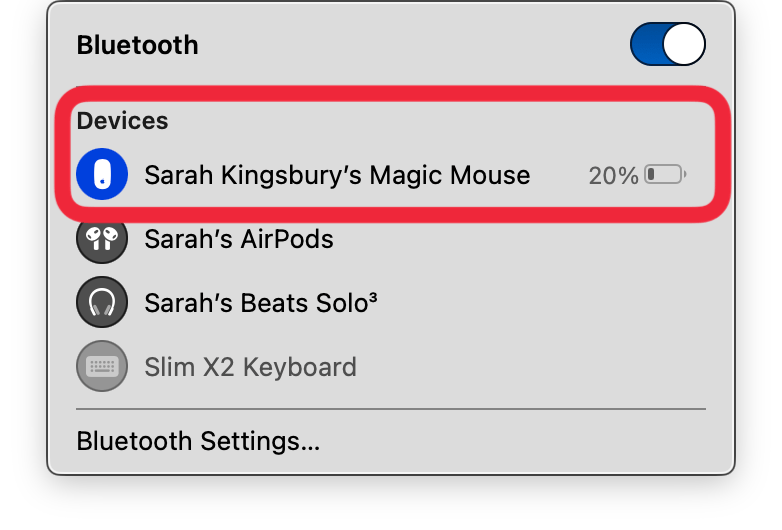The height and width of the screenshot is (530, 782).
Task: Click the Magic Mouse battery level icon
Action: (x=664, y=176)
